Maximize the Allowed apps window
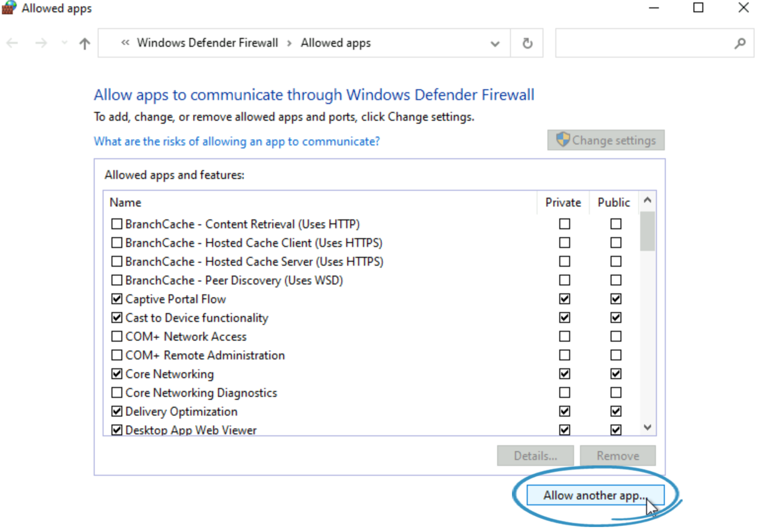This screenshot has width=760, height=532. coord(698,7)
